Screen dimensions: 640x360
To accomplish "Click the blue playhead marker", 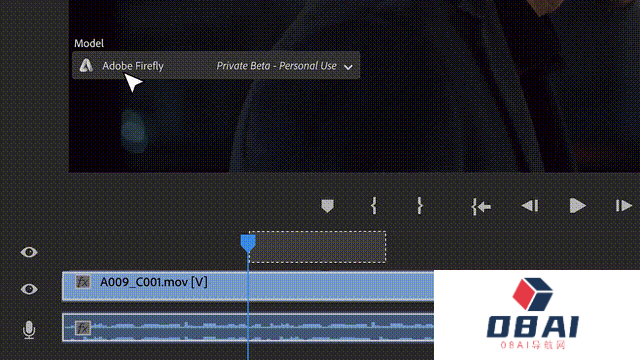I will coord(248,242).
